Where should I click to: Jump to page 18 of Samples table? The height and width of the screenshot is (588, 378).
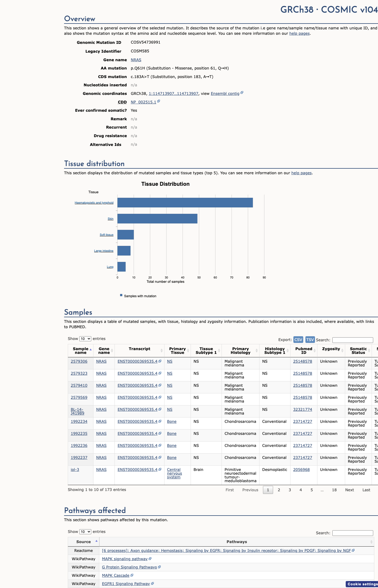(334, 490)
